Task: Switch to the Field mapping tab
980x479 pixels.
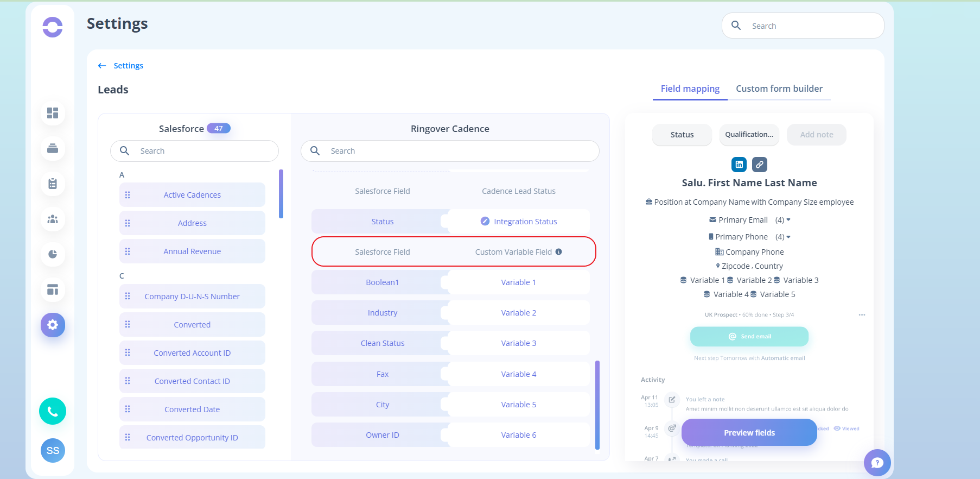Action: click(x=690, y=89)
